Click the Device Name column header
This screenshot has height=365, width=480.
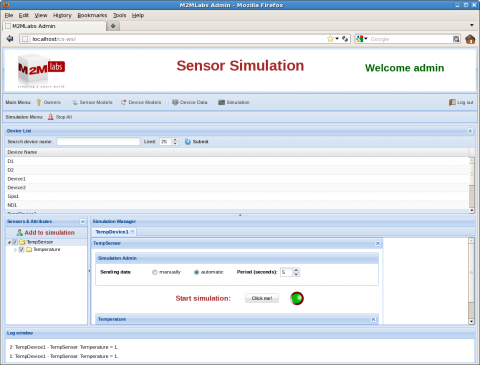click(237, 152)
